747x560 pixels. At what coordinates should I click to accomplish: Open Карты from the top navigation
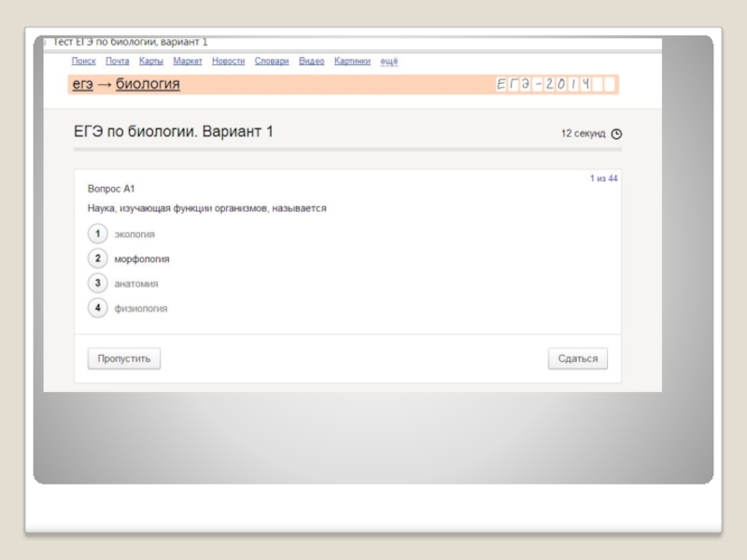pyautogui.click(x=151, y=61)
